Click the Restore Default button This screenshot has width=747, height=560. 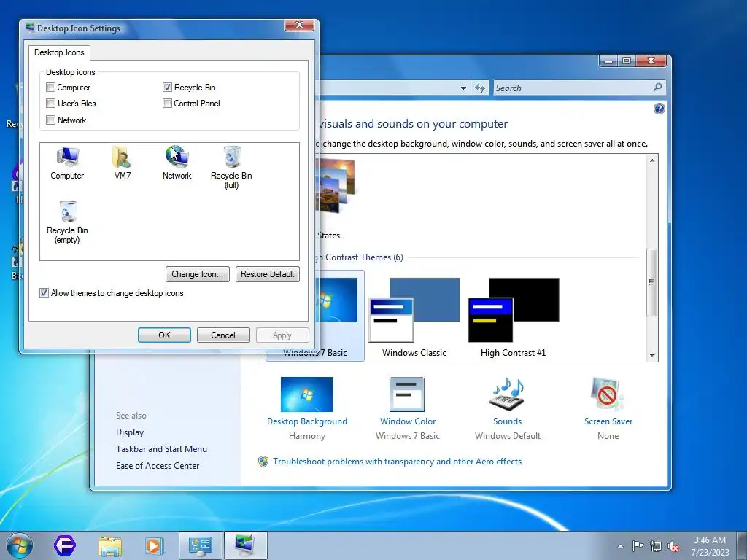267,274
